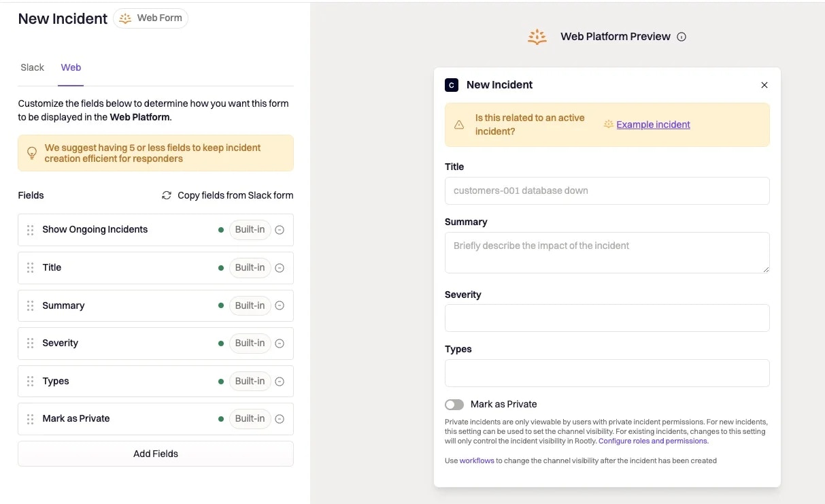The width and height of the screenshot is (825, 504).
Task: Click the drag handle for Mark as Private
Action: [x=30, y=419]
